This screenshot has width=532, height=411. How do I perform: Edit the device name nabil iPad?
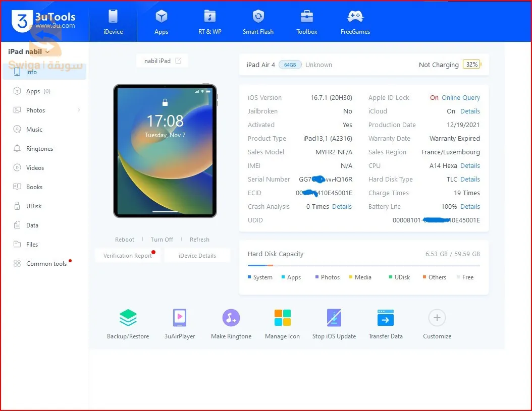pyautogui.click(x=178, y=61)
